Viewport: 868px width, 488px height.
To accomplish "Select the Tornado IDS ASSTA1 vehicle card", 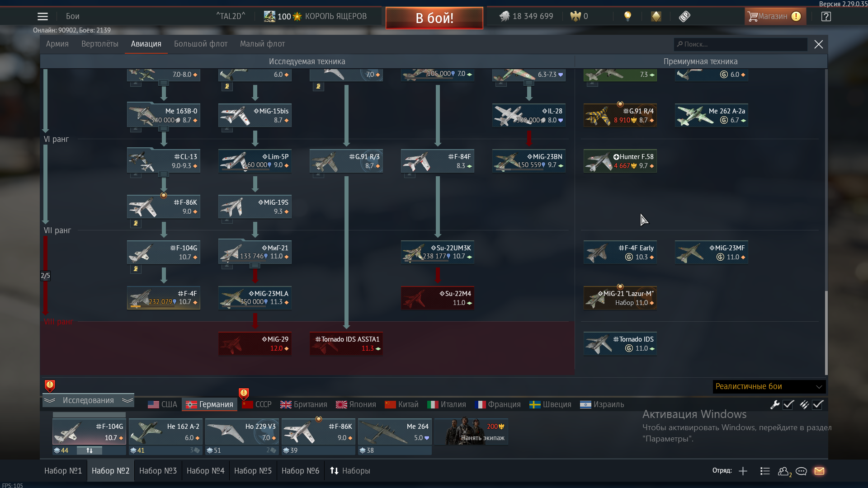I will coord(346,344).
